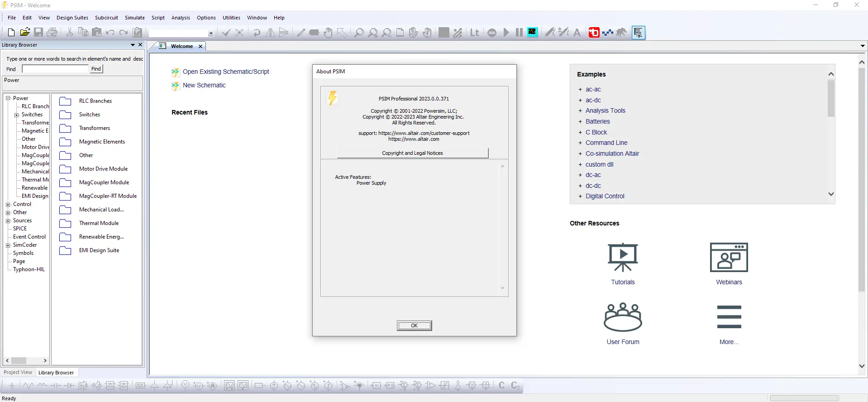
Task: Open a file using the yellow folder icon
Action: (x=25, y=33)
